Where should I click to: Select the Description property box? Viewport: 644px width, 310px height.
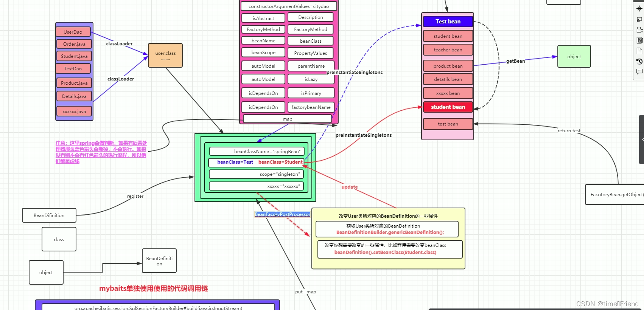click(x=311, y=17)
